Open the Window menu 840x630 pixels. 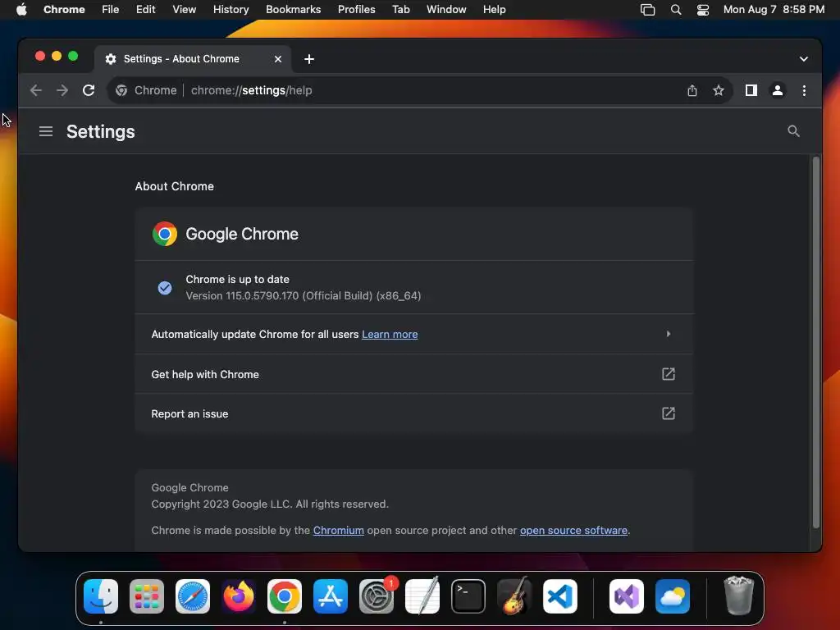446,10
